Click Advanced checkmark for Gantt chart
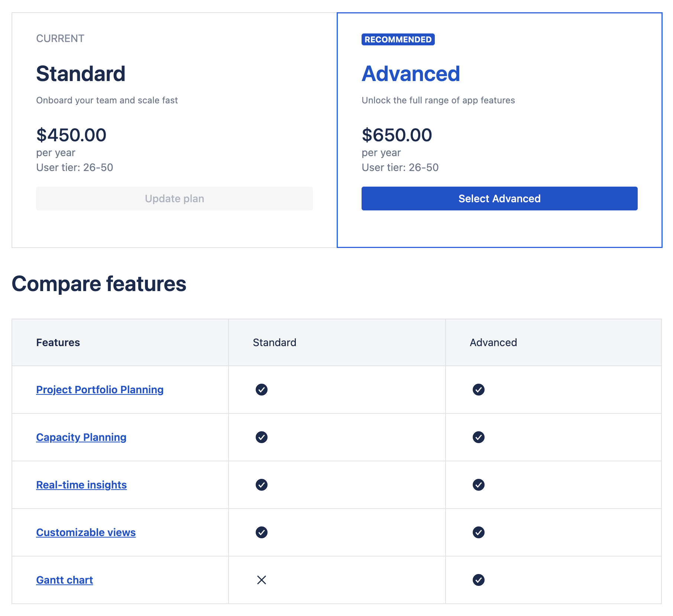This screenshot has width=673, height=616. (478, 580)
